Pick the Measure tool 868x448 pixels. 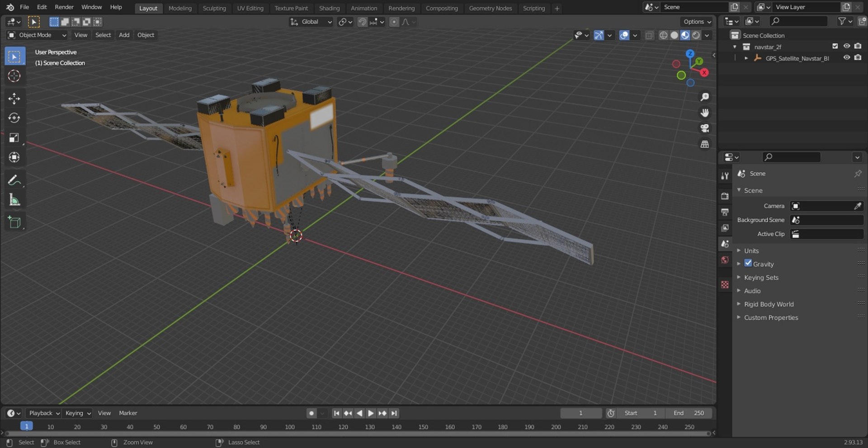click(x=14, y=200)
